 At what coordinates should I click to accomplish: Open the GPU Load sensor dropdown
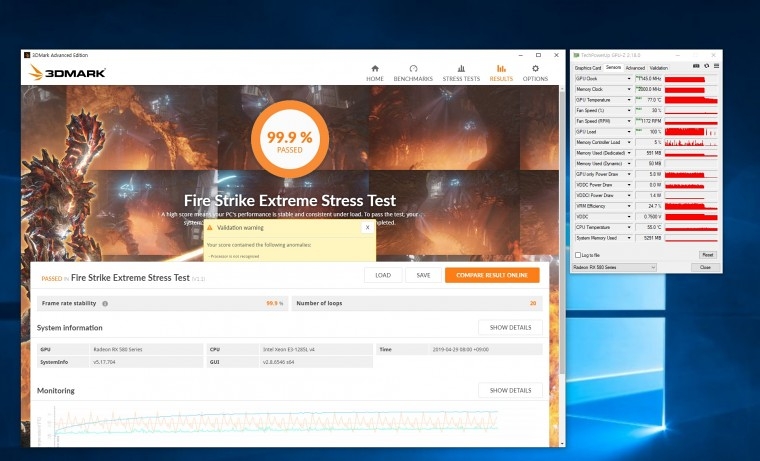tap(629, 132)
